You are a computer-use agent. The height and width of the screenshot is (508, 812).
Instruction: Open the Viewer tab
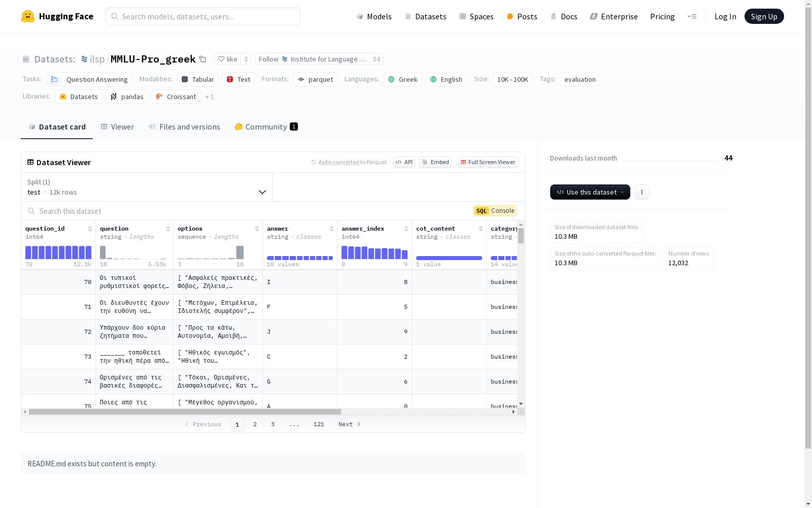[x=117, y=127]
